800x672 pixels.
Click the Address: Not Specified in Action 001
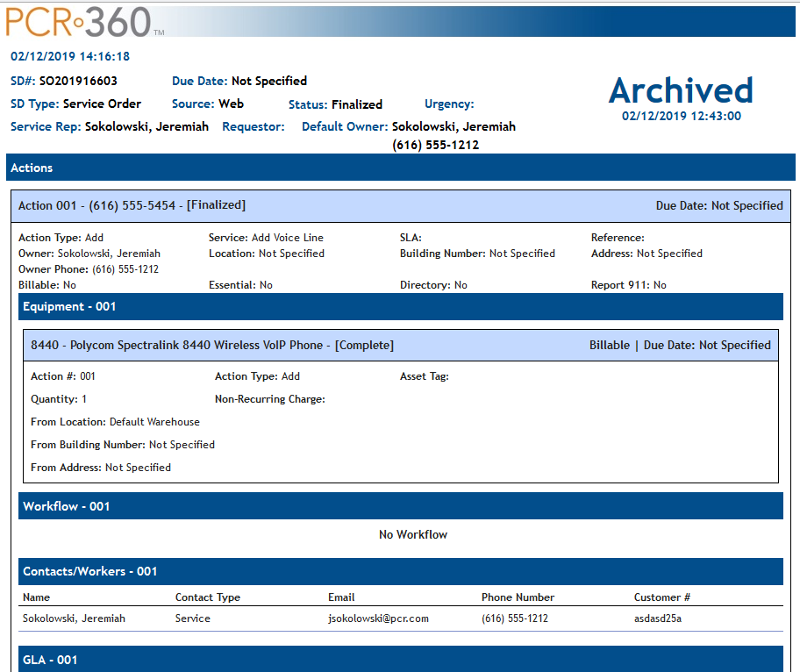coord(646,253)
